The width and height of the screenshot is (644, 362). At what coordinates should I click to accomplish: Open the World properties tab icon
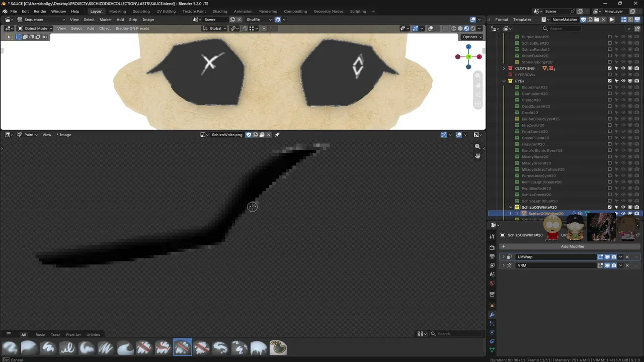[492, 283]
